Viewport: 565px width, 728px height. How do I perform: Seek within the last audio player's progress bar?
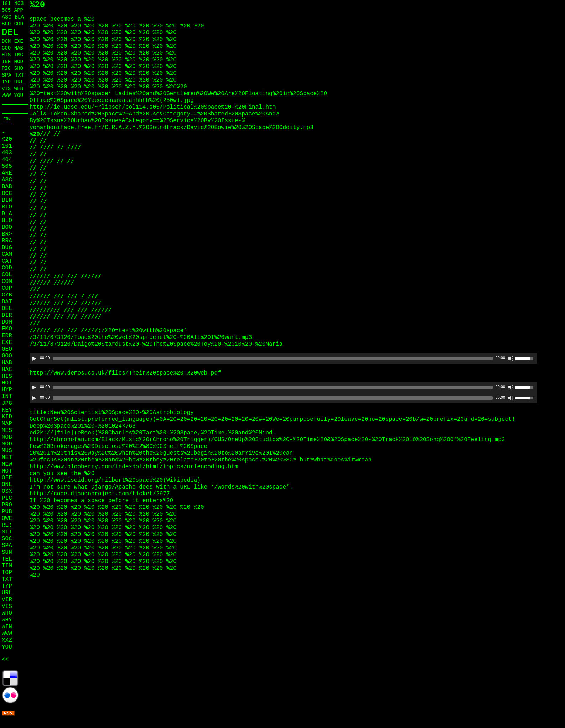pos(273,398)
